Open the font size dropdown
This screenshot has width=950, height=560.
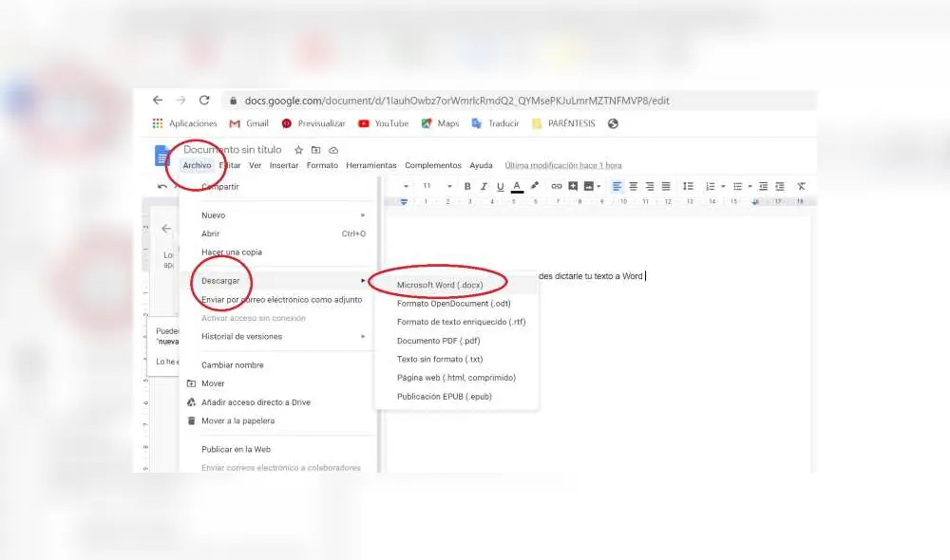tap(427, 186)
